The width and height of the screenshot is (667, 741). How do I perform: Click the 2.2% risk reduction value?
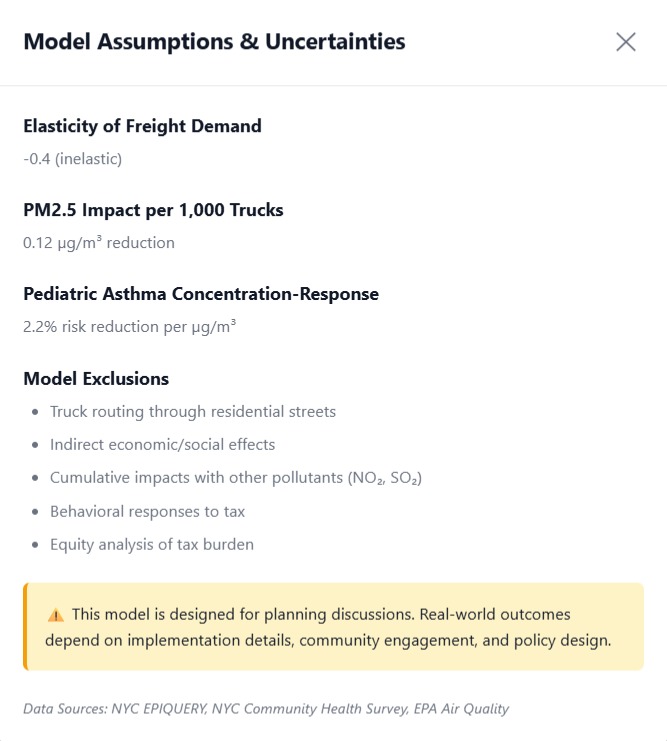(x=129, y=326)
